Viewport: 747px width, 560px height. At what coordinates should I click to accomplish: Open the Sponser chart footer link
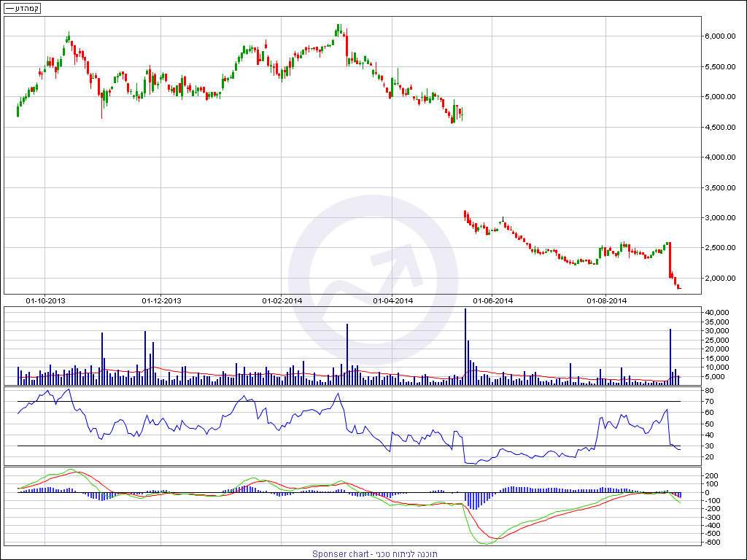tap(375, 554)
